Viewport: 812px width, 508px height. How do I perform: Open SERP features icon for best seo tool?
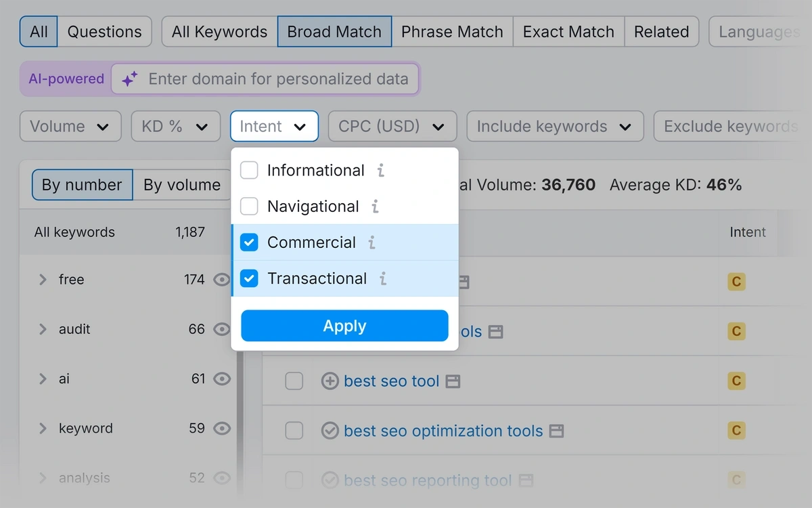(x=453, y=382)
